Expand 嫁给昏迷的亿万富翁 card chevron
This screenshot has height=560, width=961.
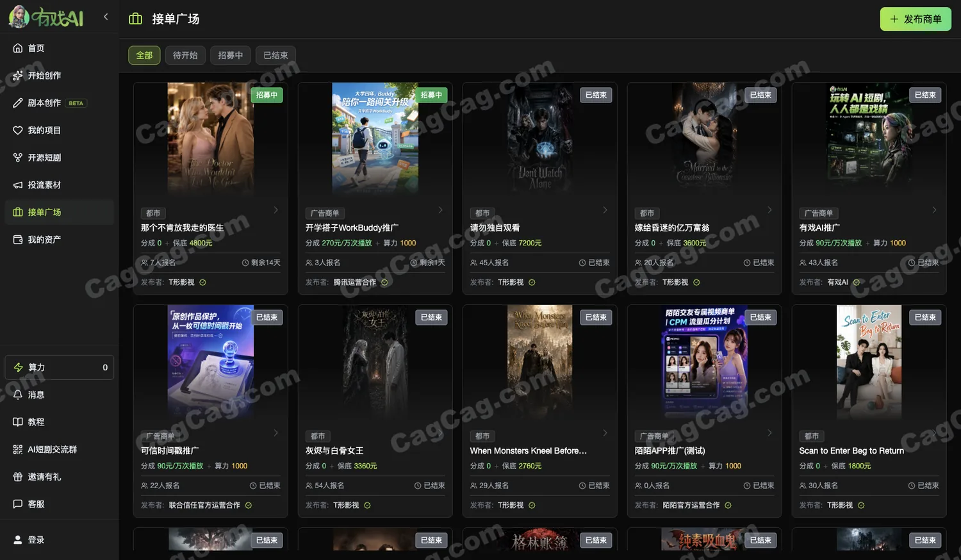770,210
